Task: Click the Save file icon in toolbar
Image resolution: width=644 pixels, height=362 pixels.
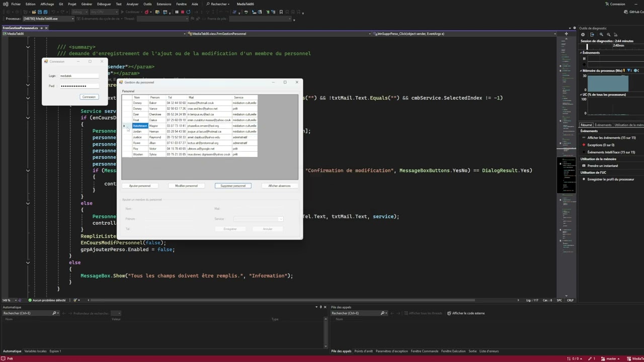Action: [x=40, y=12]
